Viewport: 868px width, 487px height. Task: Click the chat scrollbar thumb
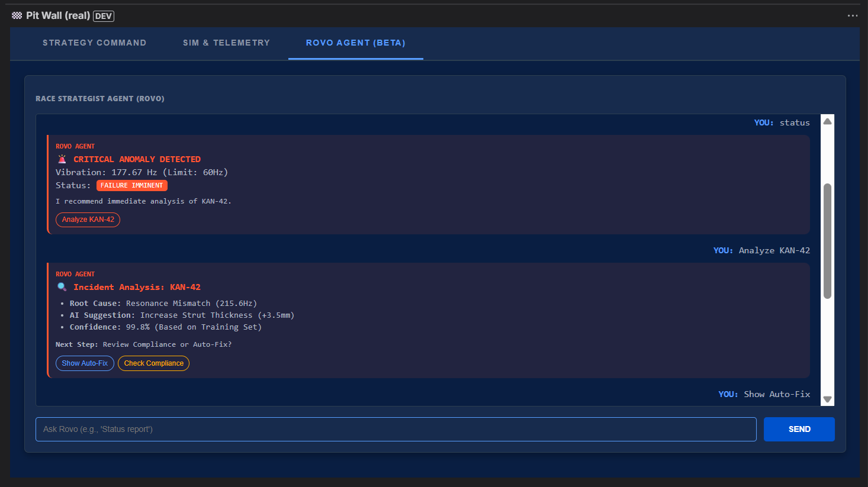coord(828,241)
